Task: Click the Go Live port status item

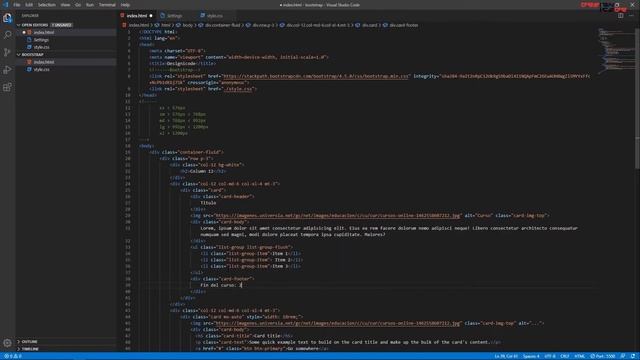Action: click(x=602, y=356)
